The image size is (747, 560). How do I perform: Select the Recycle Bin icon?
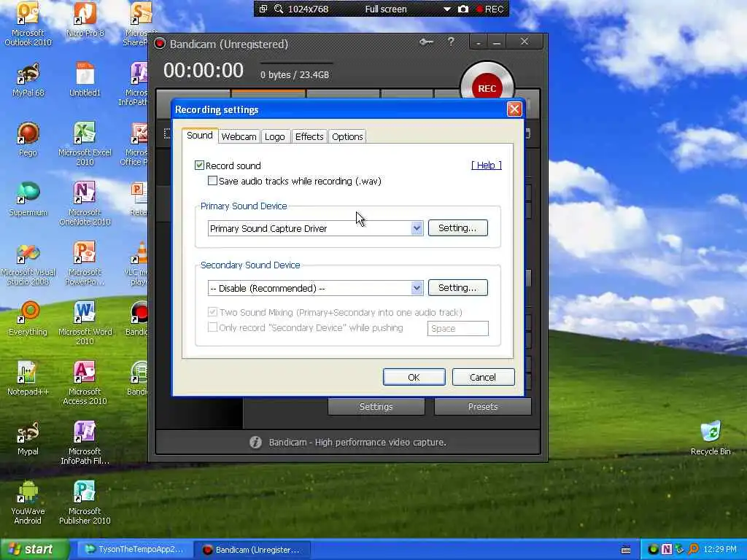(711, 438)
